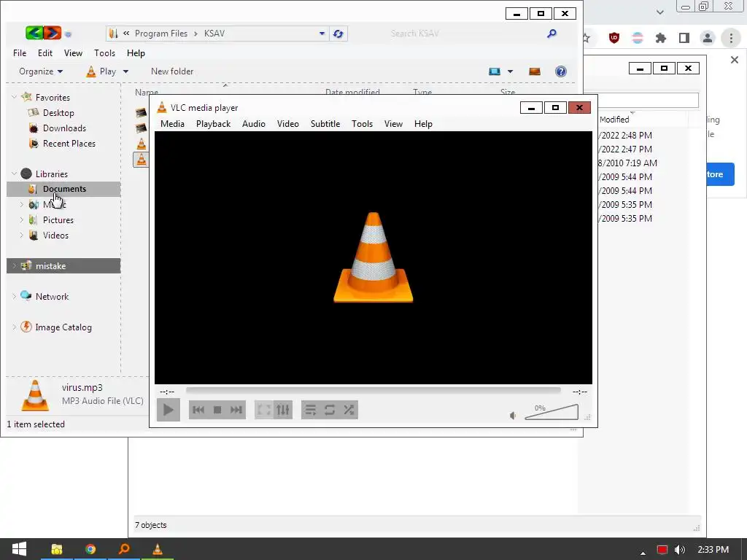Image resolution: width=747 pixels, height=560 pixels.
Task: Open the Subtitle menu in VLC
Action: click(x=325, y=124)
